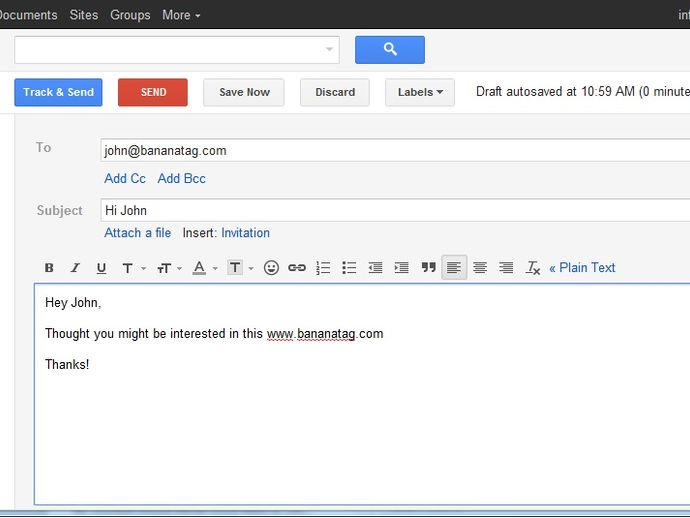
Task: Open the text color dropdown arrow
Action: point(215,268)
